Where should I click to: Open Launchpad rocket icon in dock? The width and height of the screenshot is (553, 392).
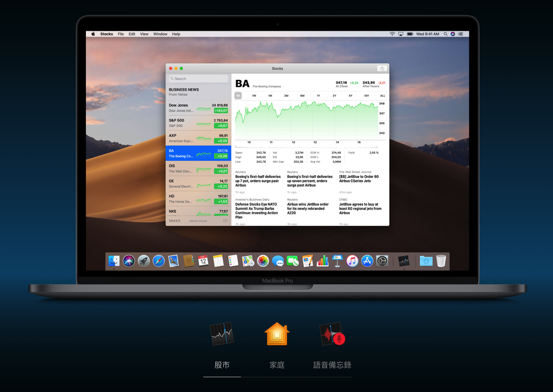144,261
